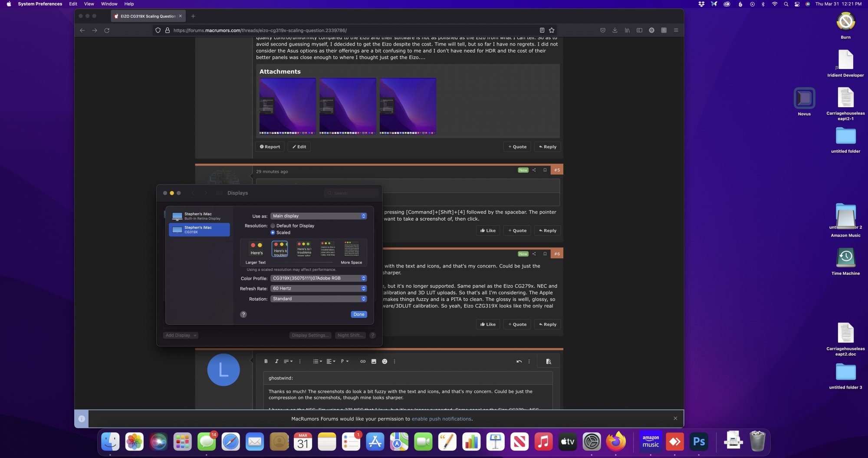This screenshot has height=458, width=868.
Task: Expand the Add Display dropdown
Action: [x=181, y=335]
